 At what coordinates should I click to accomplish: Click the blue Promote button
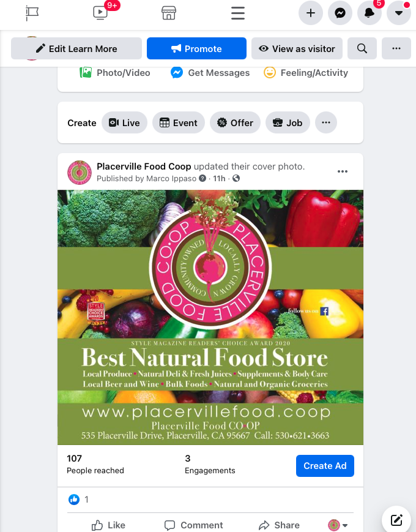click(x=196, y=48)
